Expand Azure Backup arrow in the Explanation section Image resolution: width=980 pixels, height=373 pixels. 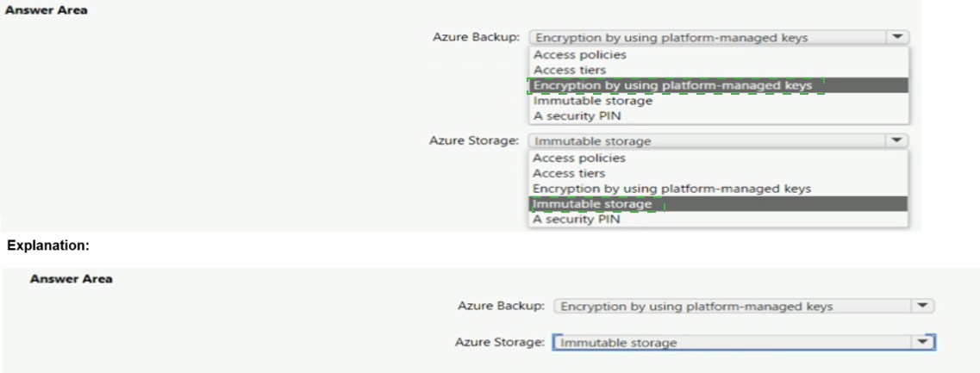pyautogui.click(x=924, y=306)
